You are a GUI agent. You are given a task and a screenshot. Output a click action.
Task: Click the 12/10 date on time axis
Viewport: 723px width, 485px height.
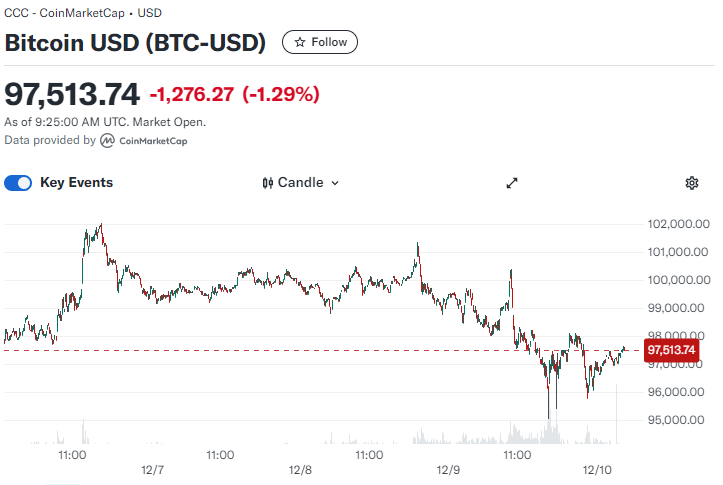(597, 470)
